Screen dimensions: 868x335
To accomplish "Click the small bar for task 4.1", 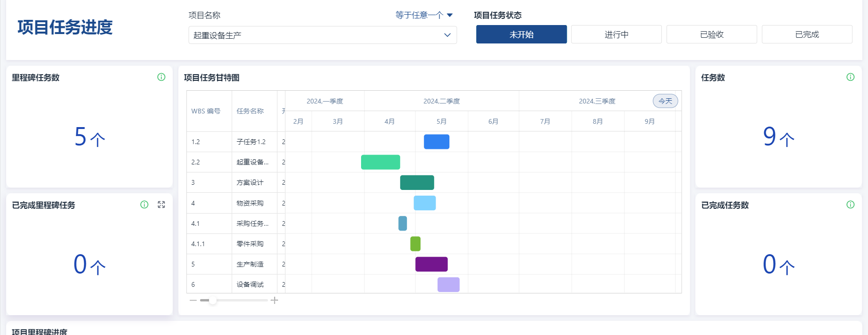I will tap(403, 223).
